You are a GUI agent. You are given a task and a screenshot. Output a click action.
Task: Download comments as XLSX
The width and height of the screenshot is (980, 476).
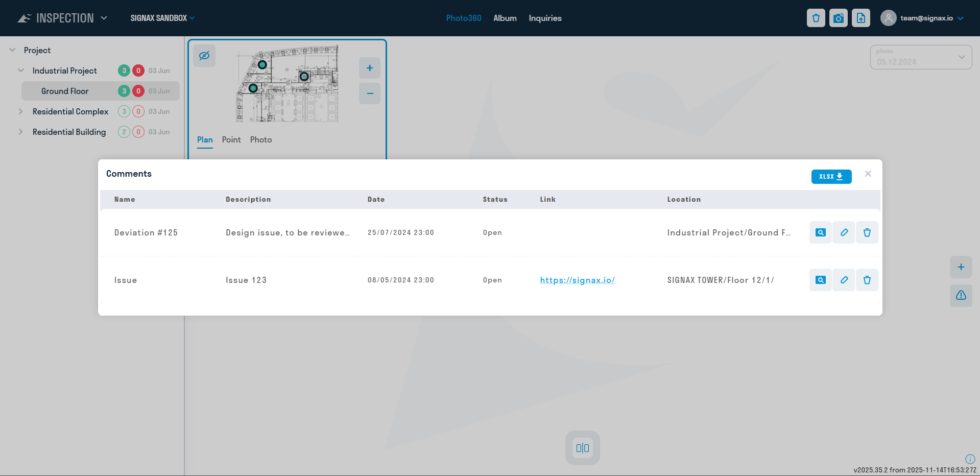(x=831, y=177)
